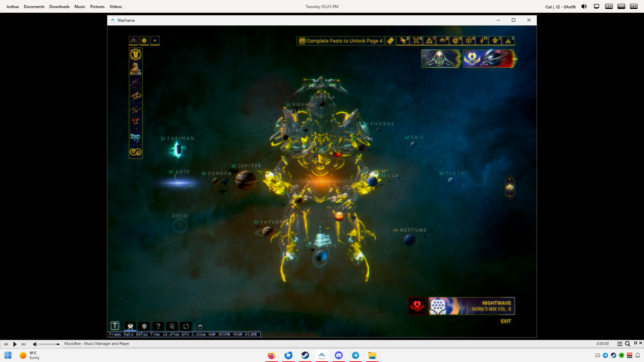
Task: Adjust the MusicBee volume slider
Action: (x=49, y=344)
